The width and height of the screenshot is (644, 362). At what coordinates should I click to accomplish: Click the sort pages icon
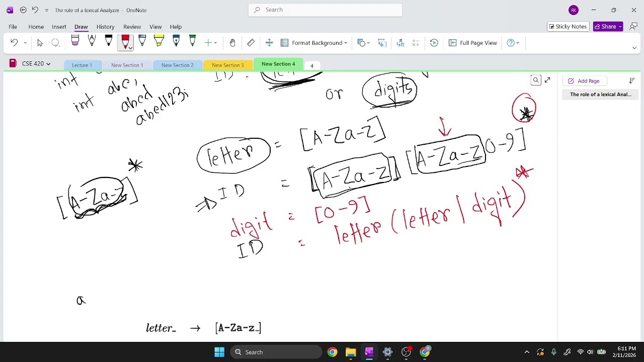pos(632,81)
